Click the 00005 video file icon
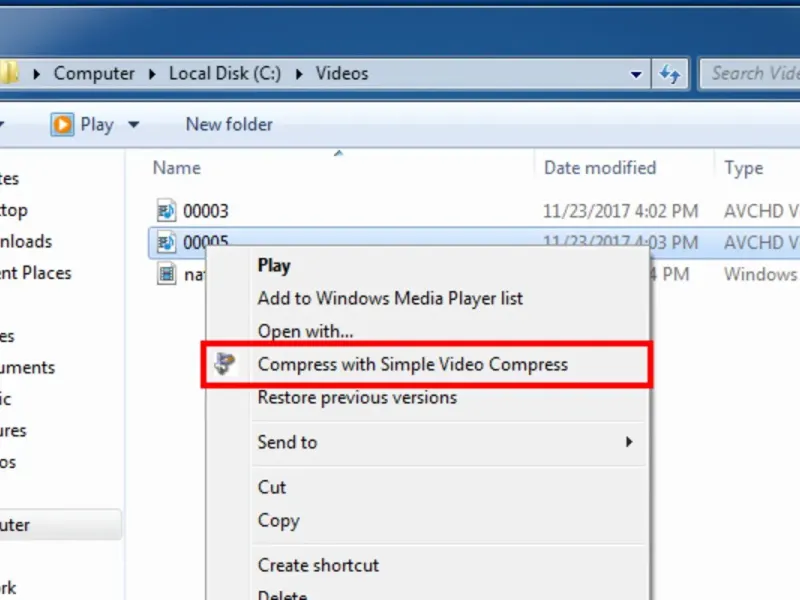This screenshot has height=600, width=800. pos(166,242)
